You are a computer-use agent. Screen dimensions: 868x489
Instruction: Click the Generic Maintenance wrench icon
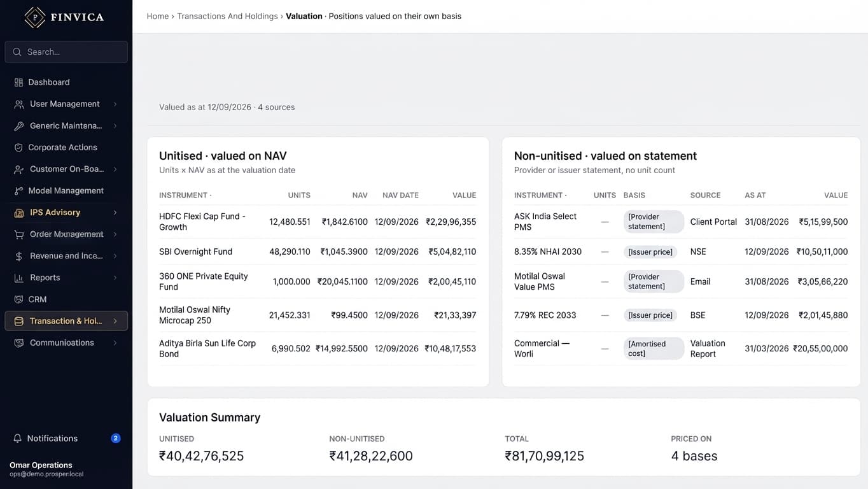click(x=19, y=125)
